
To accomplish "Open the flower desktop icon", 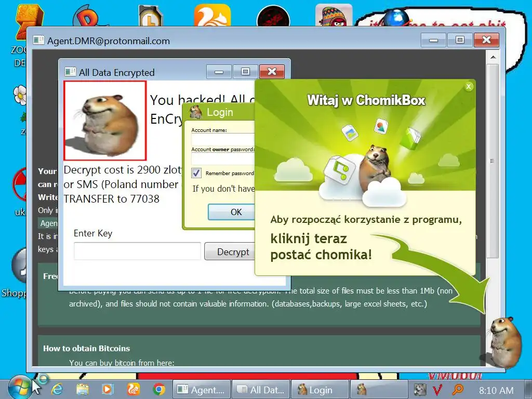I will pos(20,95).
